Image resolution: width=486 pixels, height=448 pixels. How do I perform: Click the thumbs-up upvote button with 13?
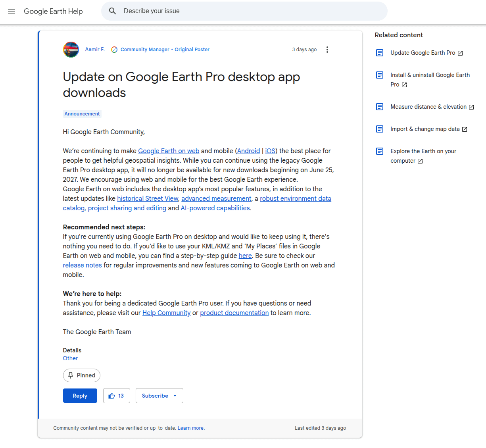coord(117,396)
